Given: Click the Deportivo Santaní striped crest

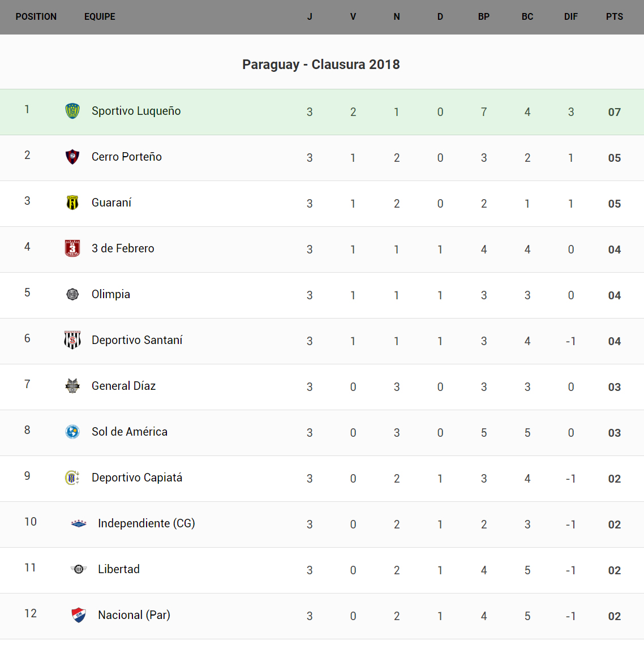Looking at the screenshot, I should (72, 340).
